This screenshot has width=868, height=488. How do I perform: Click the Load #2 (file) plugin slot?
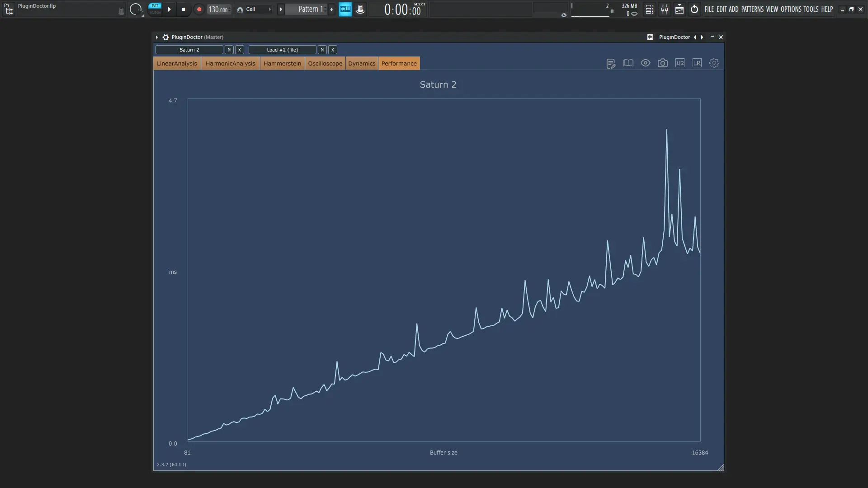282,50
